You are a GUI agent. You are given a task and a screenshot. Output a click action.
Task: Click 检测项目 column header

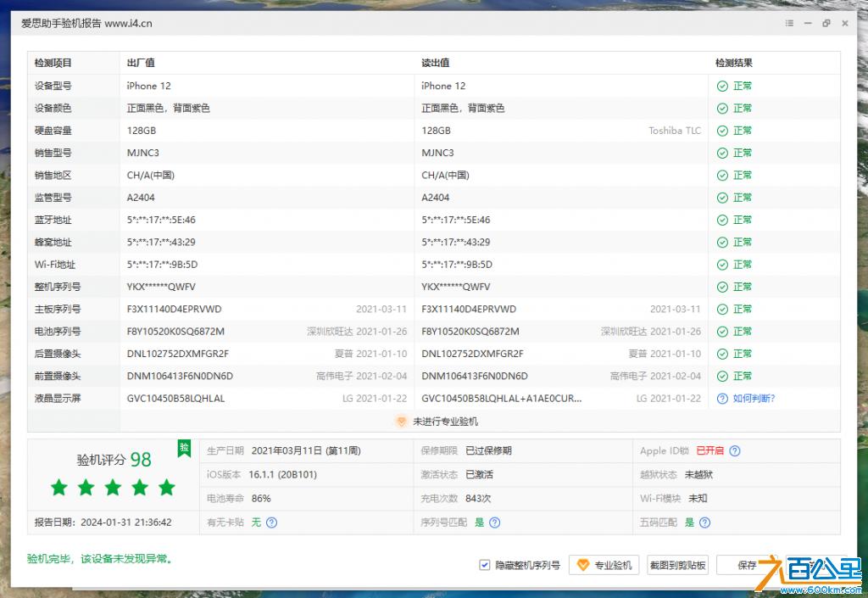[53, 63]
